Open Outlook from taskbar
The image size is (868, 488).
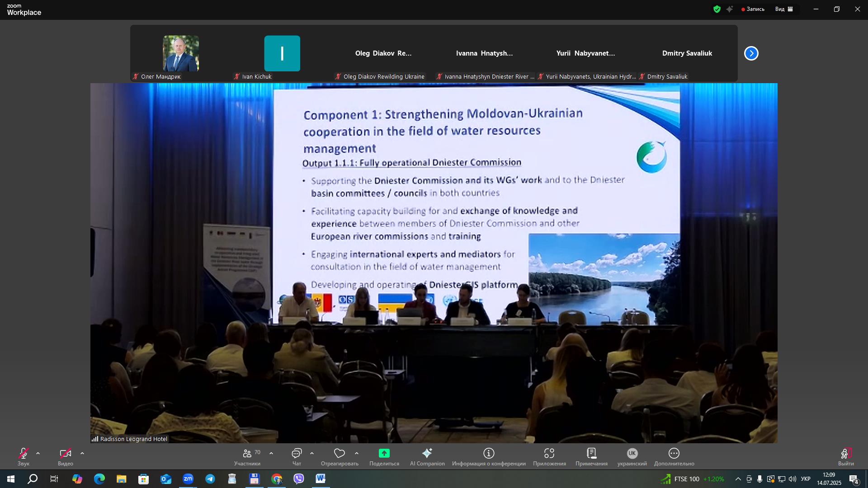166,479
